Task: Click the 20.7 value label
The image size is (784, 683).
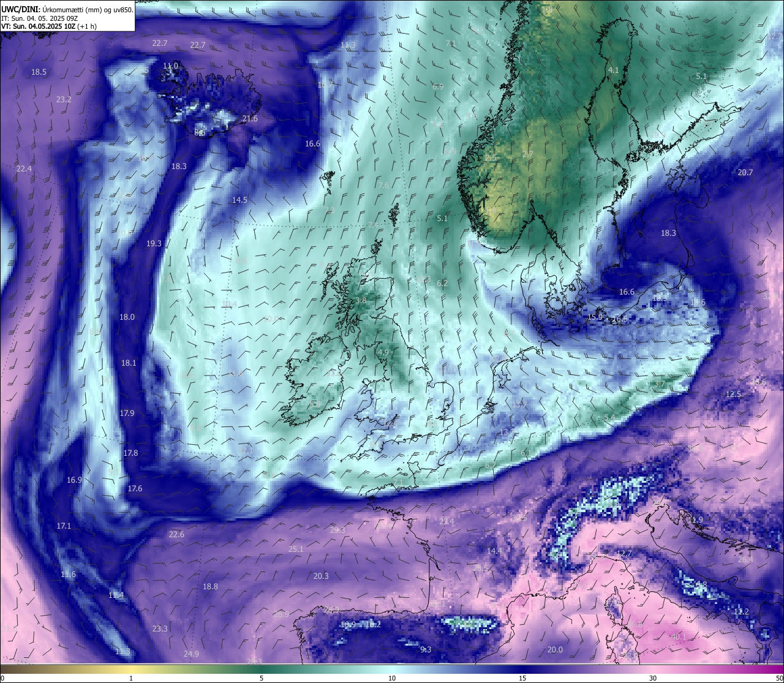Action: click(745, 173)
